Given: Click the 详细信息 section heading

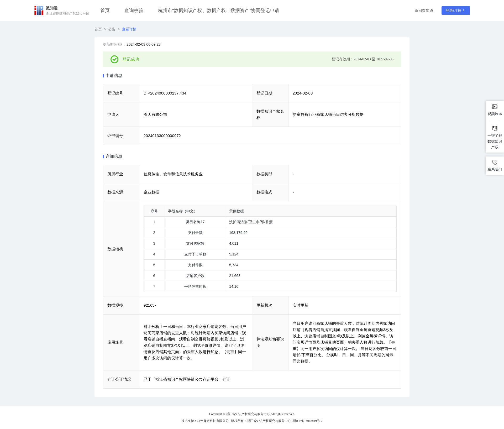Looking at the screenshot, I should click(x=114, y=156).
